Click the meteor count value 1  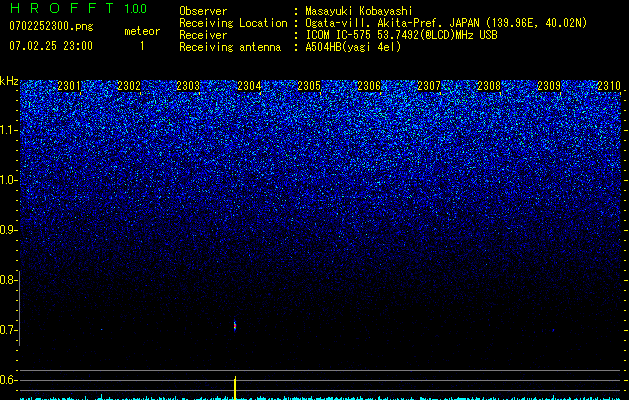142,46
